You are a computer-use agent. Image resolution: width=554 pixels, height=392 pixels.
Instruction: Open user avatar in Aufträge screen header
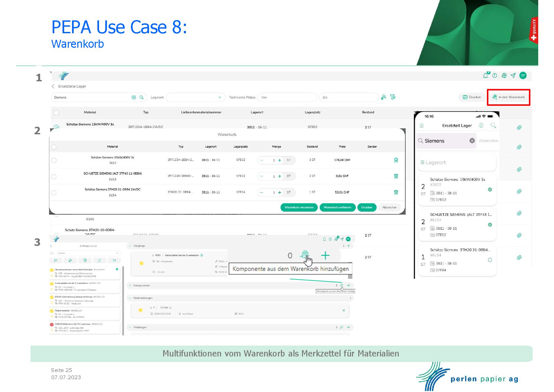pyautogui.click(x=348, y=239)
